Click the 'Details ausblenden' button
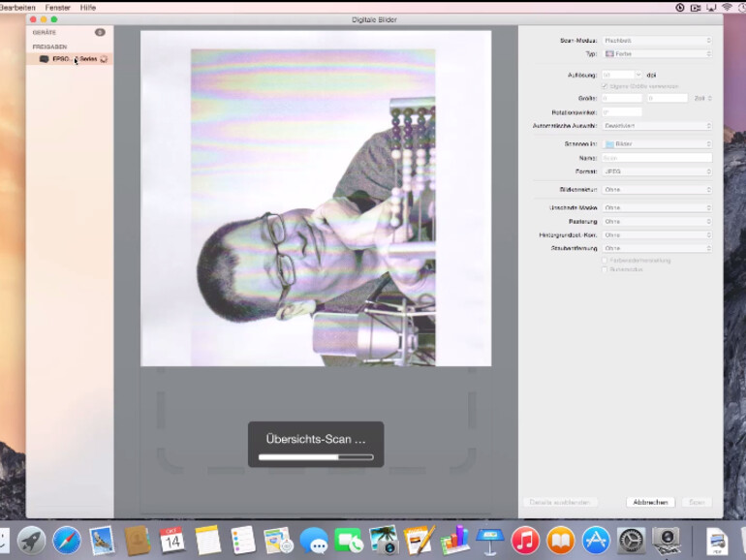 point(560,502)
